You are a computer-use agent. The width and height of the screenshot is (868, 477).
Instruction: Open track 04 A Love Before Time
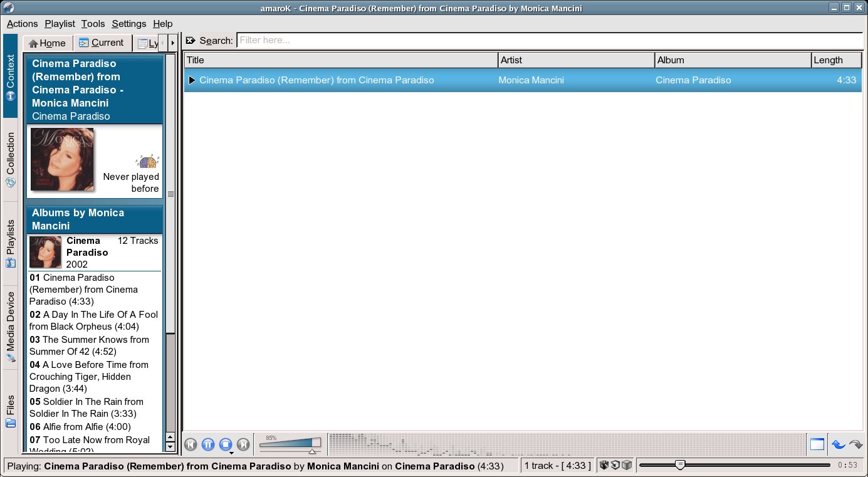[89, 376]
